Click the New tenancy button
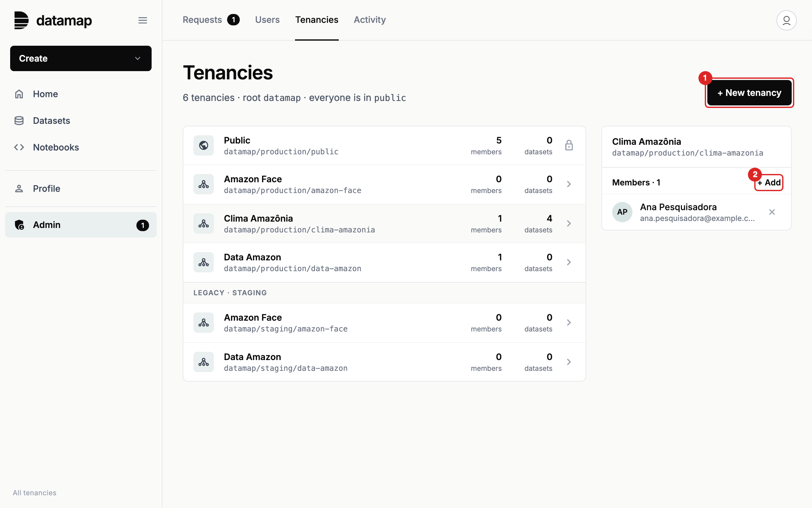Screen dimensions: 812x508 click(749, 93)
